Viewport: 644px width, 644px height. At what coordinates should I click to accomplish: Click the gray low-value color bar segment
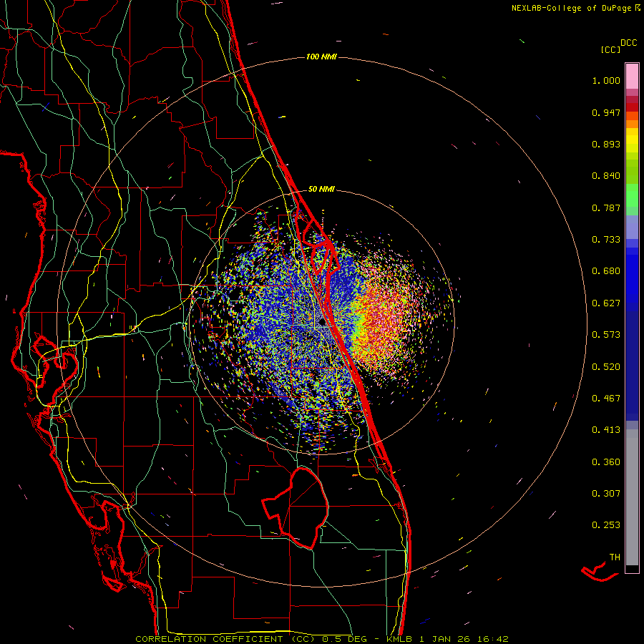632,497
